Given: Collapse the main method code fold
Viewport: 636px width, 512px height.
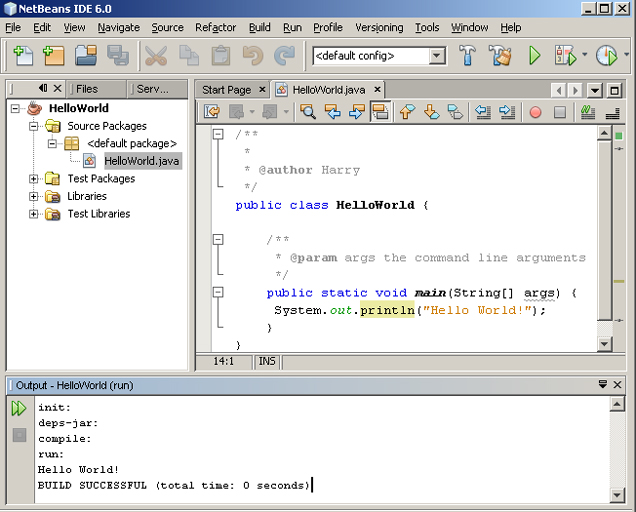Looking at the screenshot, I should pyautogui.click(x=218, y=292).
